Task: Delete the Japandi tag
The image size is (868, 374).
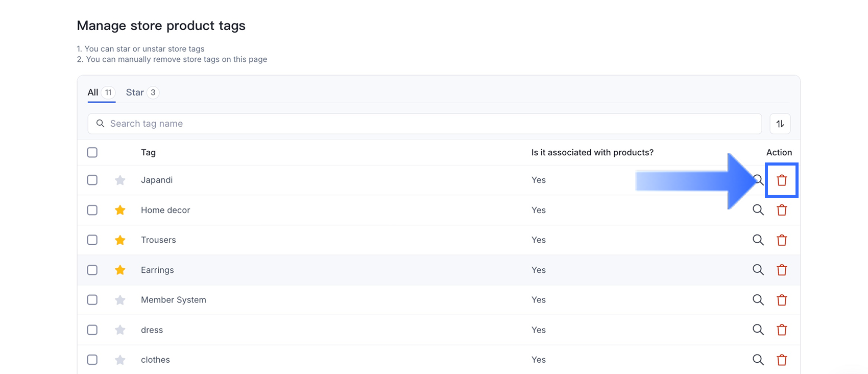Action: coord(781,180)
